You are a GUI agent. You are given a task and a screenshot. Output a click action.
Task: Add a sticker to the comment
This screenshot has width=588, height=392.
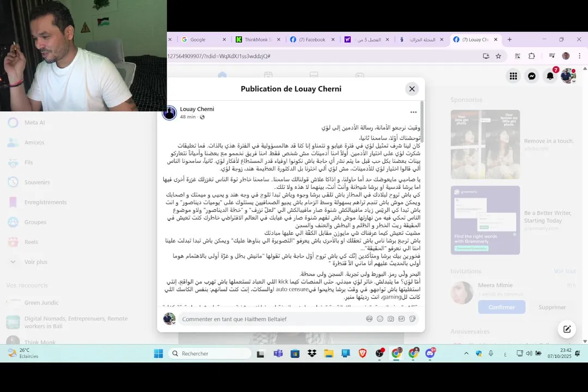(412, 319)
